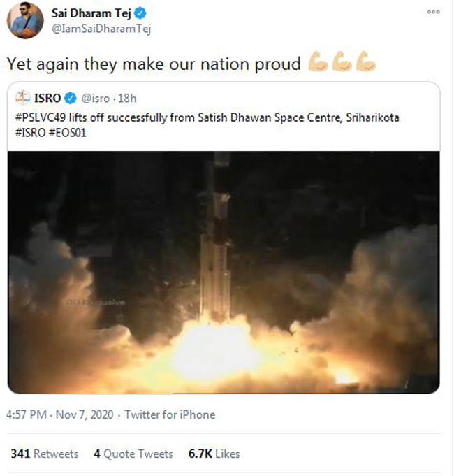Open the #ISRO hashtag

pos(30,131)
